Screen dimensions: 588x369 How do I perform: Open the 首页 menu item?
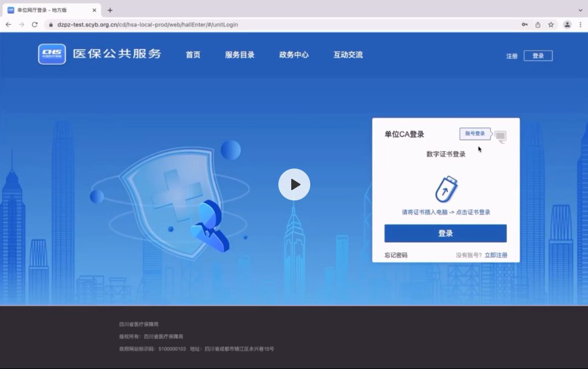193,55
